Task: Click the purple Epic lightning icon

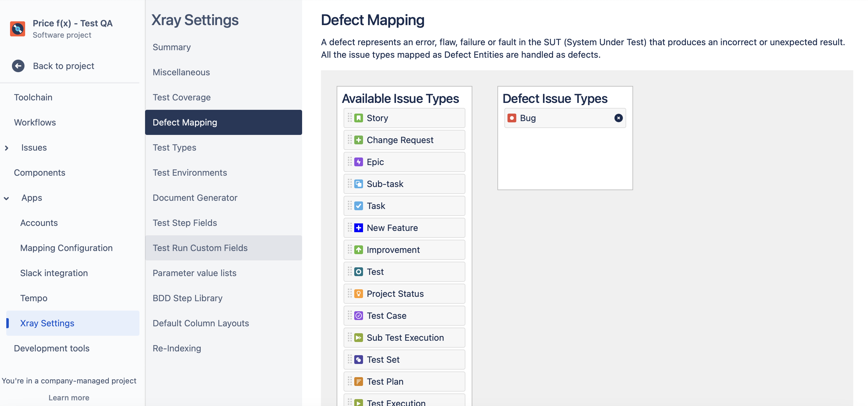Action: point(359,162)
